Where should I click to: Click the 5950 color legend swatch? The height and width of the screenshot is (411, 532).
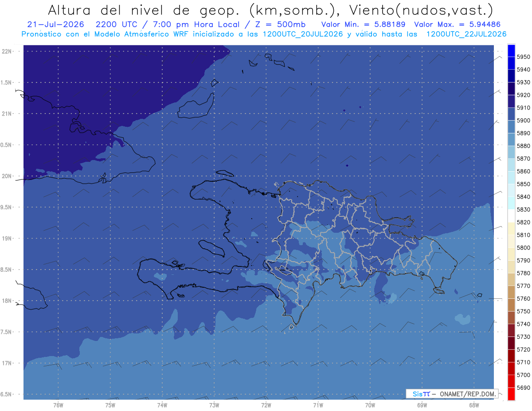511,51
